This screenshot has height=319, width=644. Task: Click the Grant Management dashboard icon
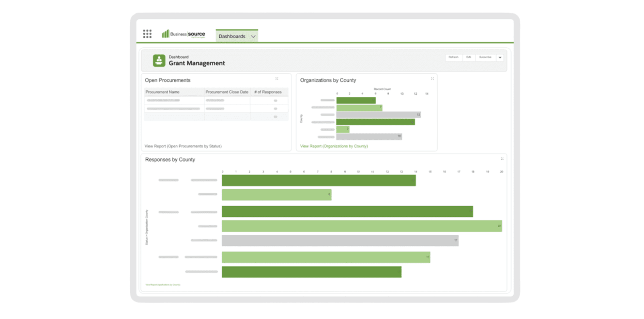coord(159,61)
